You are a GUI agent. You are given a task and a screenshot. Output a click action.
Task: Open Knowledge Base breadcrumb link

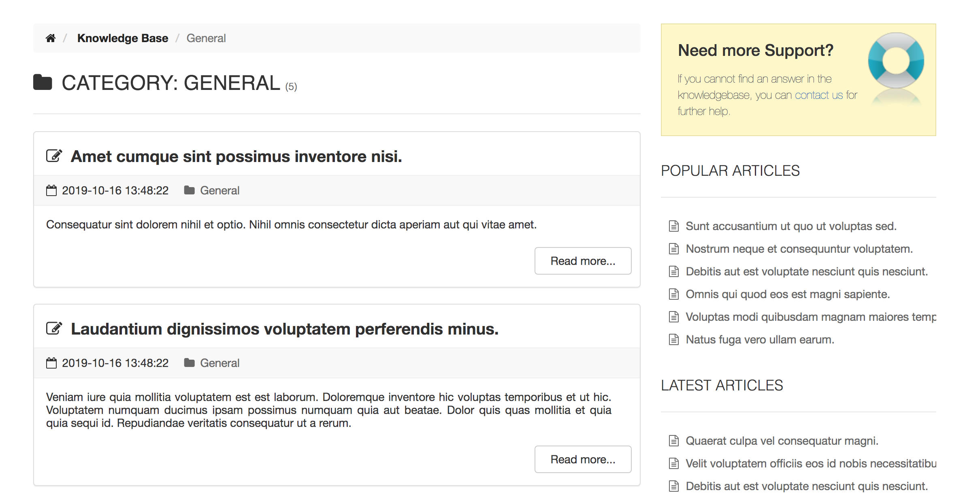(123, 38)
